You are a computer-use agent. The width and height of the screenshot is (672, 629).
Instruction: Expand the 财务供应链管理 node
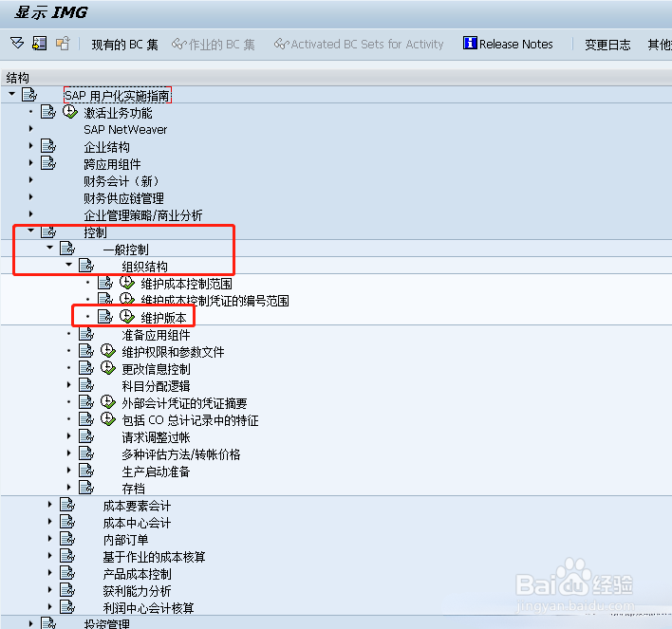pos(30,197)
